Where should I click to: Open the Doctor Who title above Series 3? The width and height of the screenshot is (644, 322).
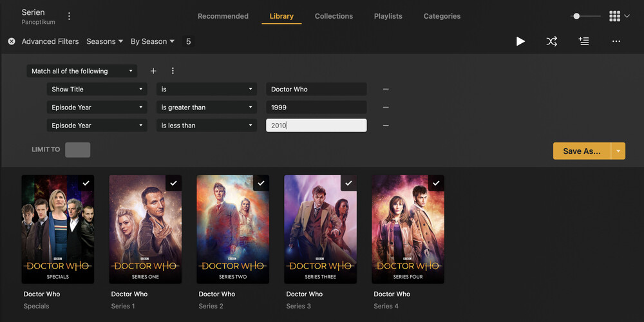coord(305,294)
